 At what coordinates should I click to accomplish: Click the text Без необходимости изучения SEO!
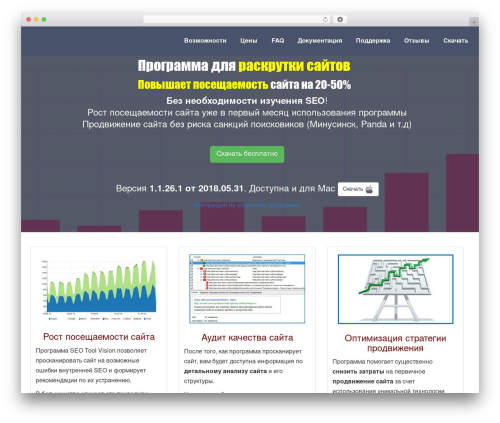pyautogui.click(x=247, y=101)
